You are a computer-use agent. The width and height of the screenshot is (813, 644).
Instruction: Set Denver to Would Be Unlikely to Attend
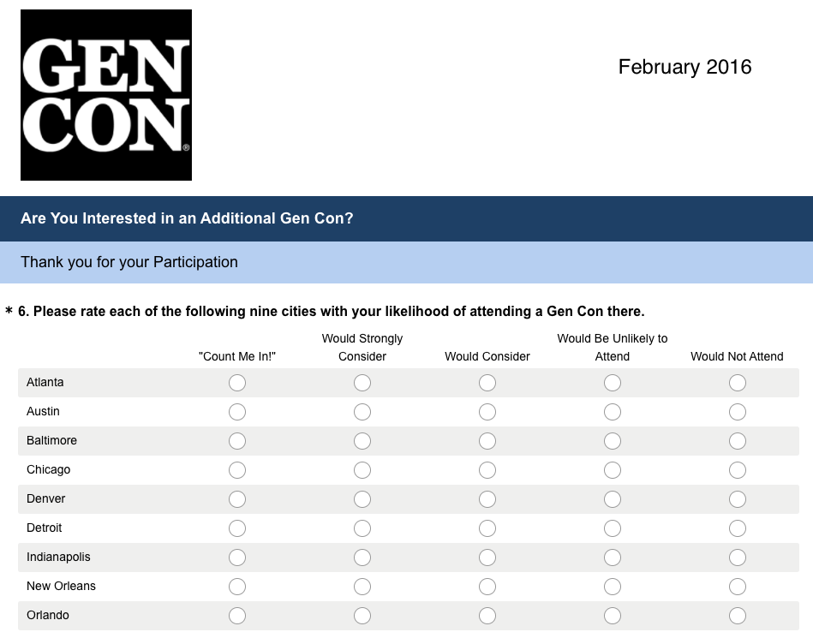pyautogui.click(x=612, y=499)
